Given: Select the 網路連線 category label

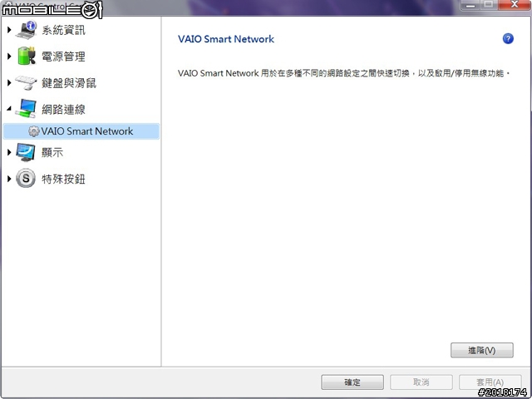Looking at the screenshot, I should tap(63, 109).
